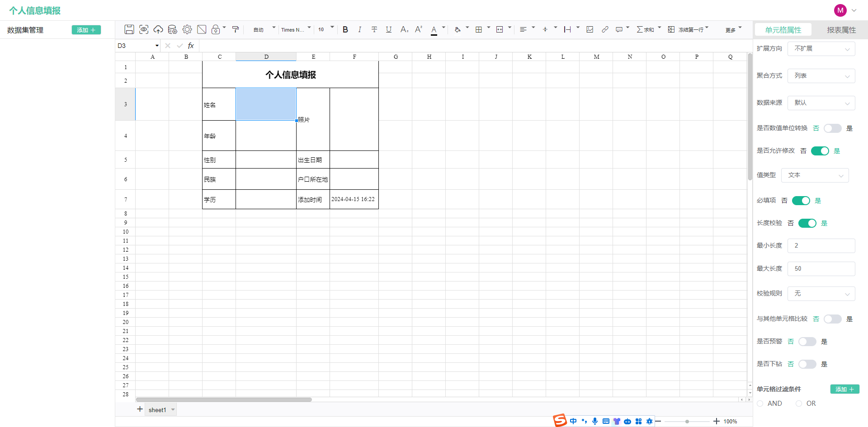Viewport: 868px width, 427px height.
Task: Open the 校验规则 dropdown
Action: 821,294
